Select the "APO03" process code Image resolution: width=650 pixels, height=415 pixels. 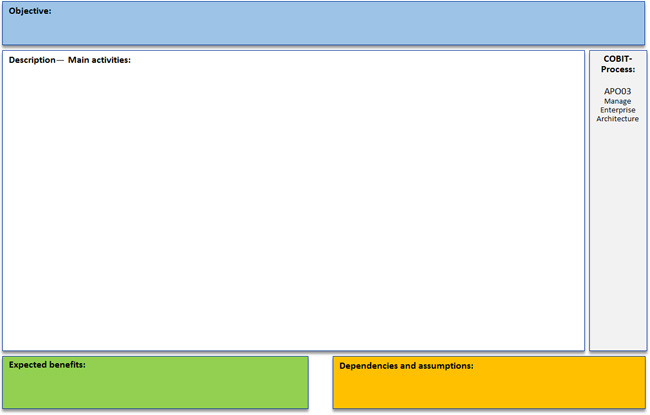tap(618, 91)
